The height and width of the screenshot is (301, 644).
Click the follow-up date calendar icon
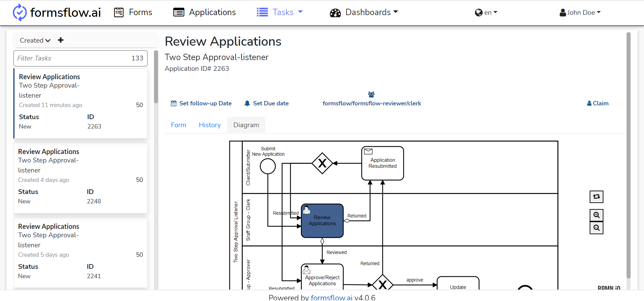(174, 103)
